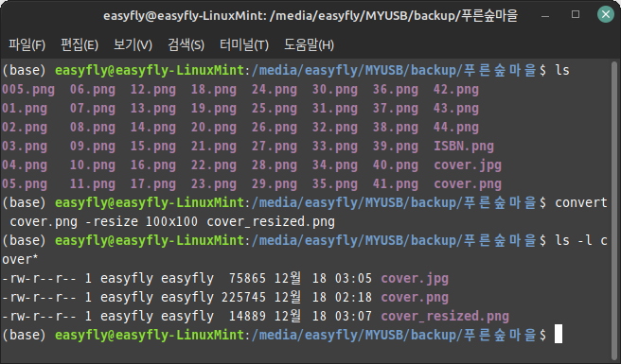This screenshot has width=621, height=364.
Task: Click the file name 27.png
Action: (275, 146)
